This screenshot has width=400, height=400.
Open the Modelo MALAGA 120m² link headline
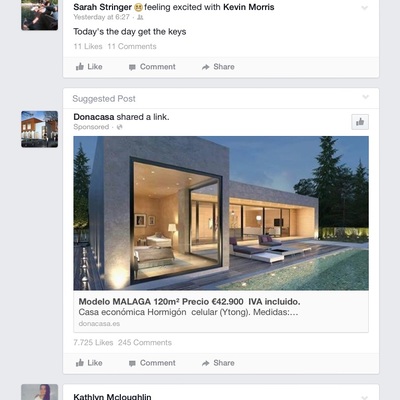pyautogui.click(x=189, y=302)
